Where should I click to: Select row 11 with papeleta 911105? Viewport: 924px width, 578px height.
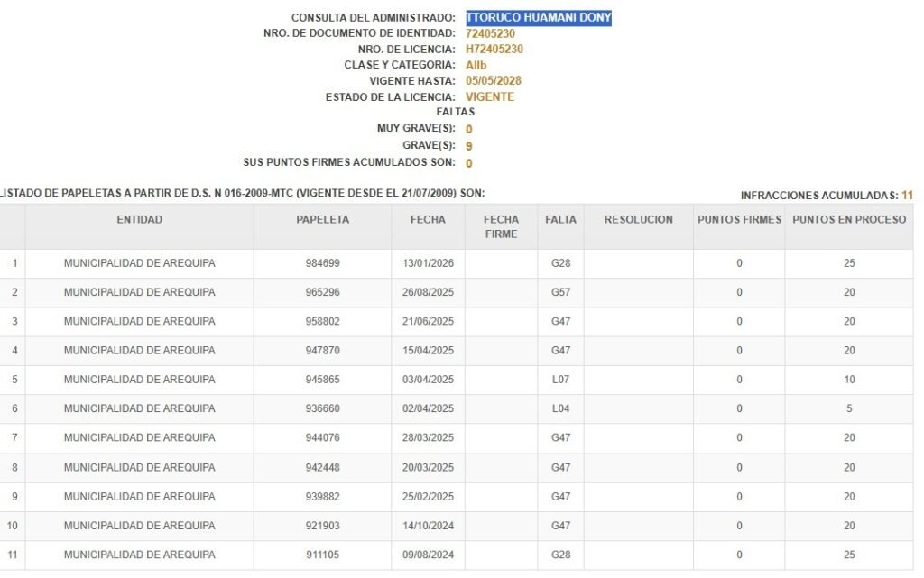coord(322,555)
